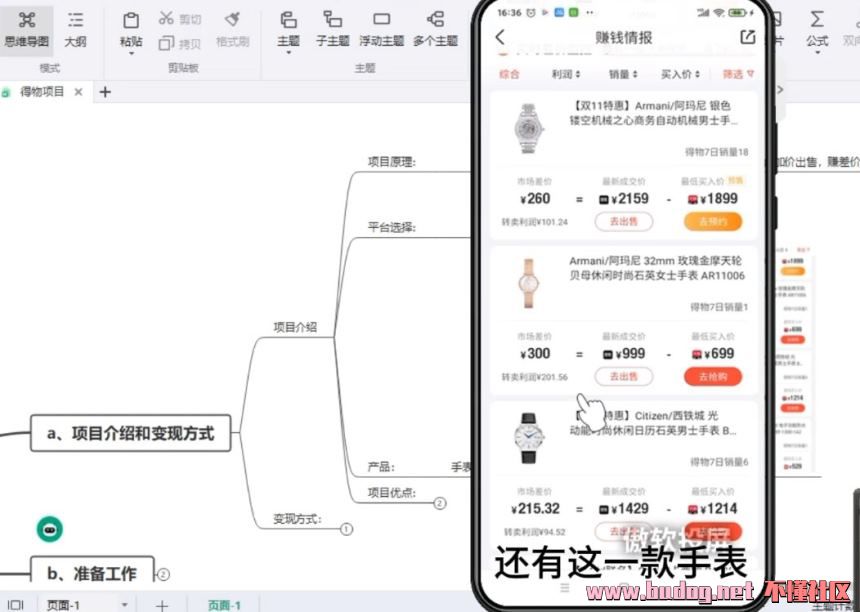This screenshot has width=860, height=612.
Task: Open the Armani 32mm 玫瑰金 watch title
Action: (657, 268)
